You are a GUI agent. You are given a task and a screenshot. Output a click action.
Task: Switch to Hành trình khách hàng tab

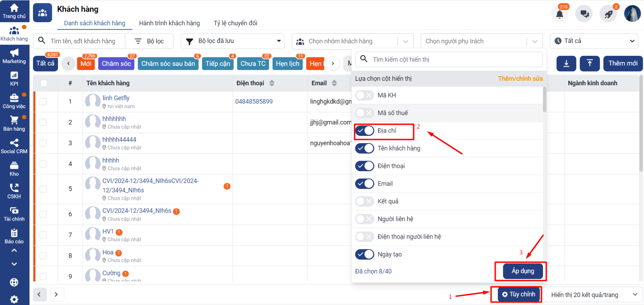click(169, 23)
